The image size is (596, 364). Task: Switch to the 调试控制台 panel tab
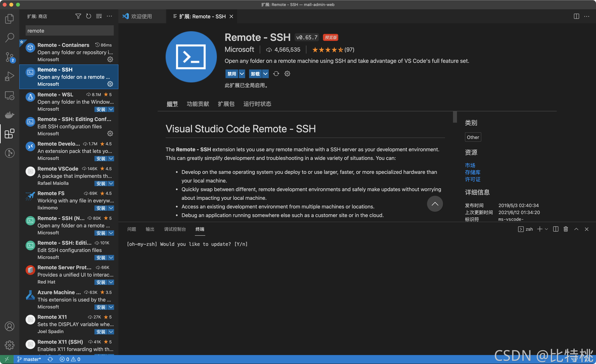pos(175,229)
